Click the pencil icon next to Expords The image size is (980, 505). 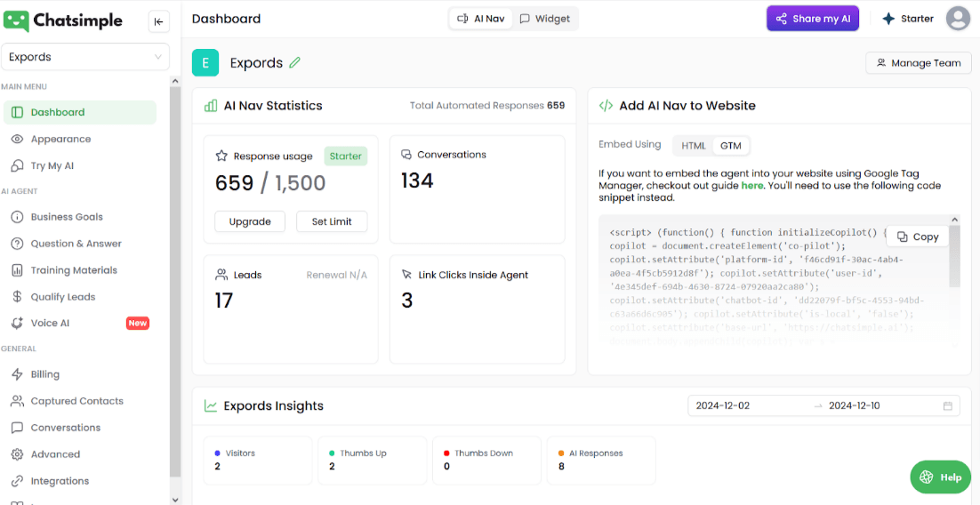click(295, 63)
